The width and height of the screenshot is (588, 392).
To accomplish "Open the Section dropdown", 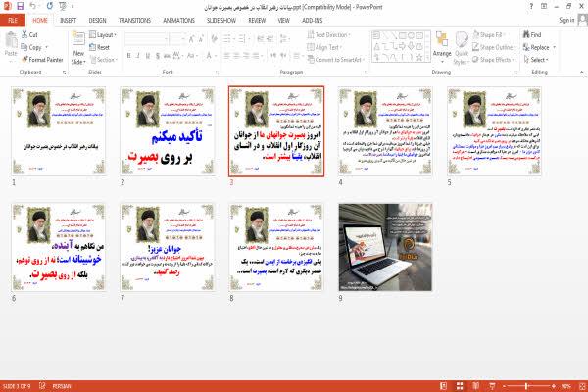I will pos(103,60).
